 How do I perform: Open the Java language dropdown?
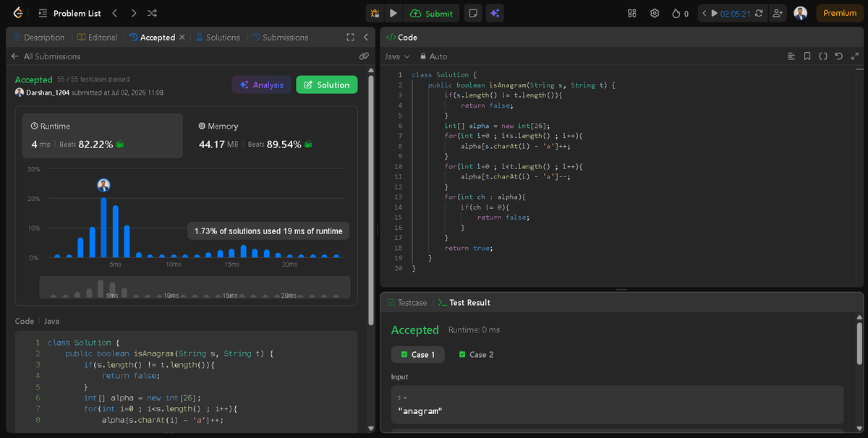pos(397,56)
